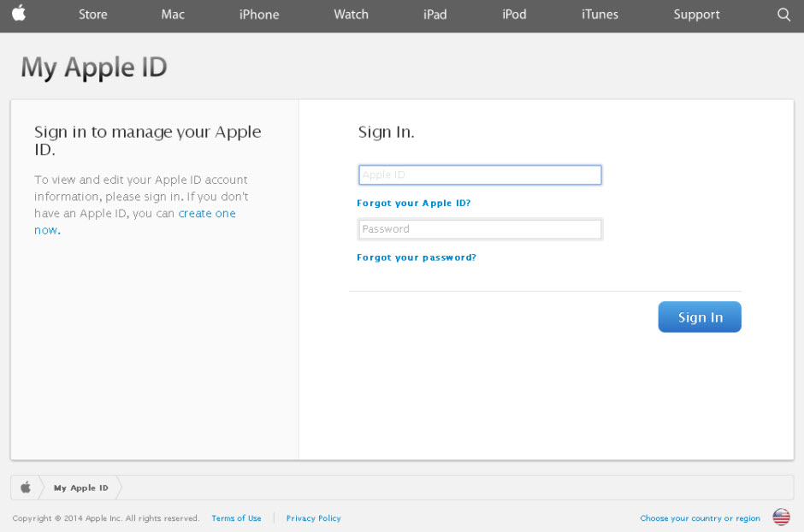Click the Apple logo in the navigation bar

click(19, 13)
